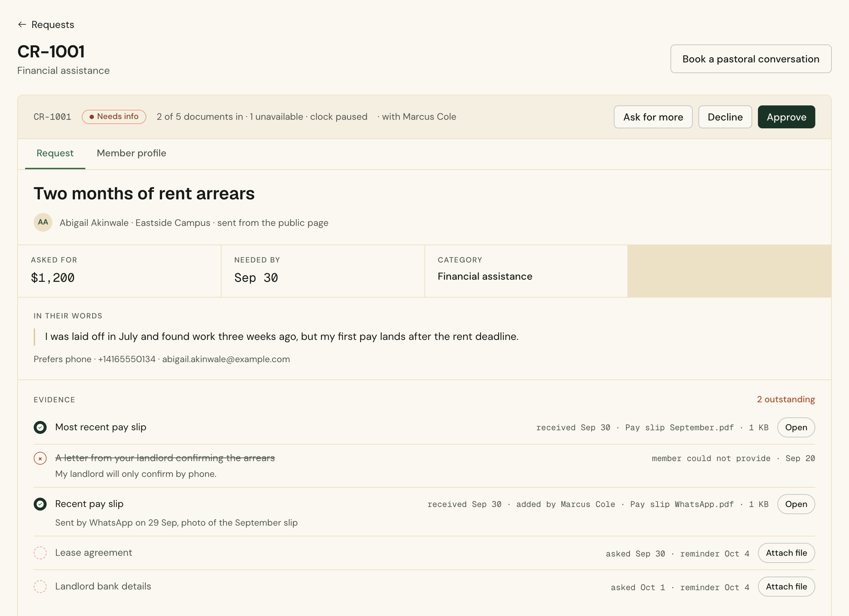Click the AA avatar for Abigail Akinwale
Screen dimensions: 849x616
pyautogui.click(x=43, y=222)
